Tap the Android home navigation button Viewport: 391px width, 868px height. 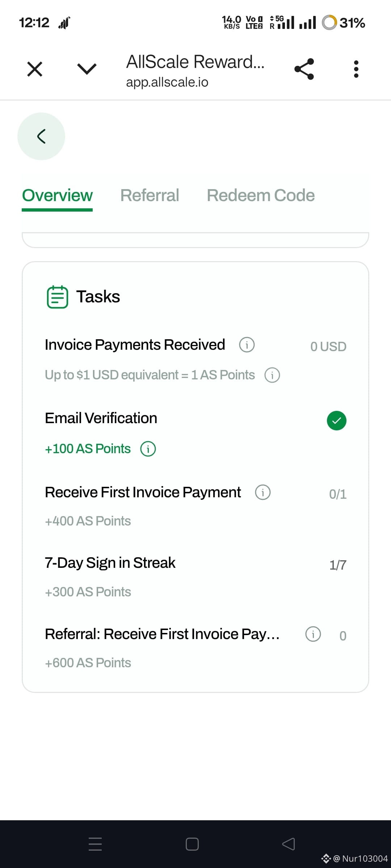click(192, 844)
